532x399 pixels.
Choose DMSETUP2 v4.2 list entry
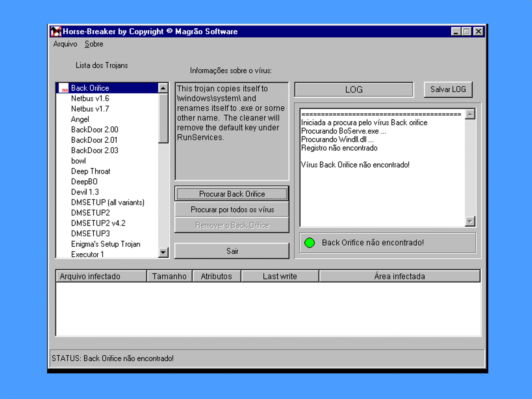click(98, 223)
